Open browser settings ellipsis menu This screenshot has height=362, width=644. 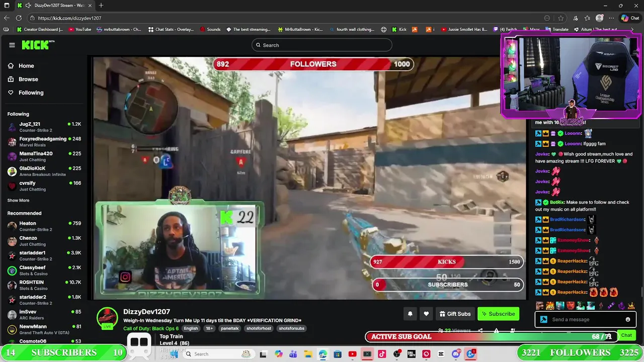pos(611,18)
